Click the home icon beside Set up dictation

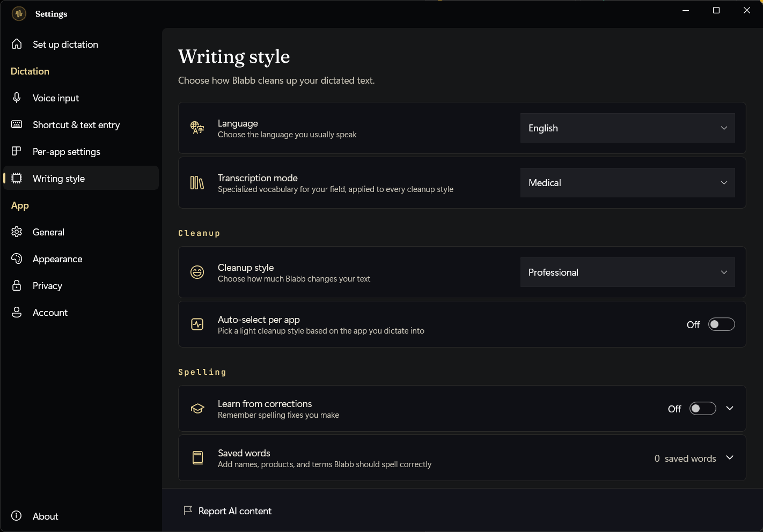[x=17, y=44]
